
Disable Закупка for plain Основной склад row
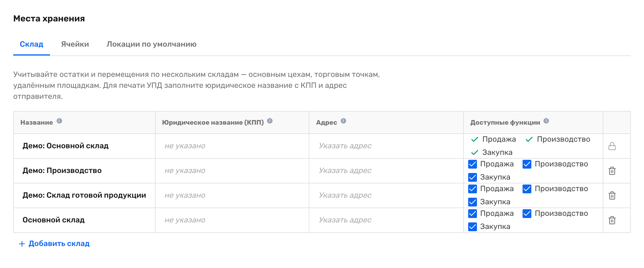click(x=473, y=227)
